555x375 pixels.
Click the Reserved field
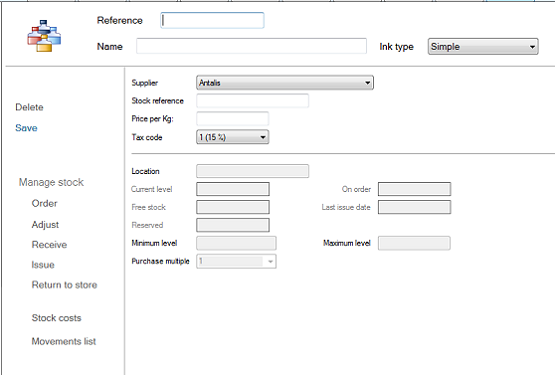click(x=233, y=225)
